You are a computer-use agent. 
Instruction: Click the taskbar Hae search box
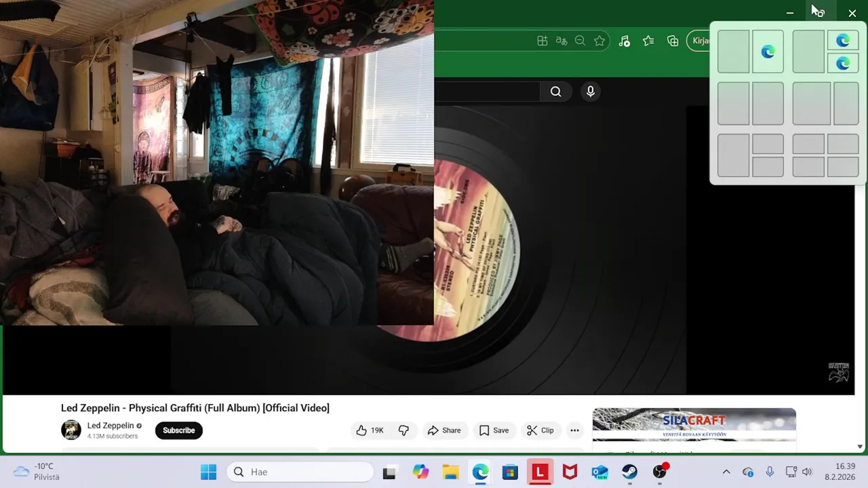(x=300, y=472)
